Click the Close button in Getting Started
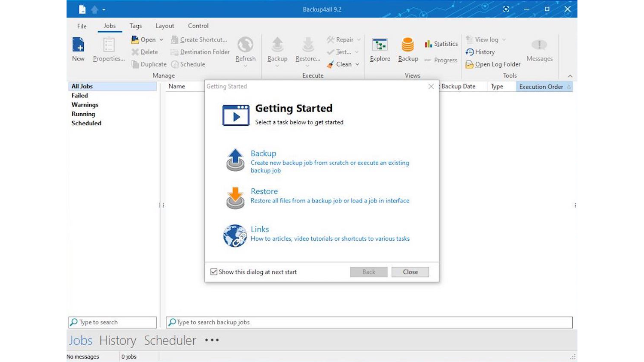This screenshot has height=362, width=644. point(410,272)
